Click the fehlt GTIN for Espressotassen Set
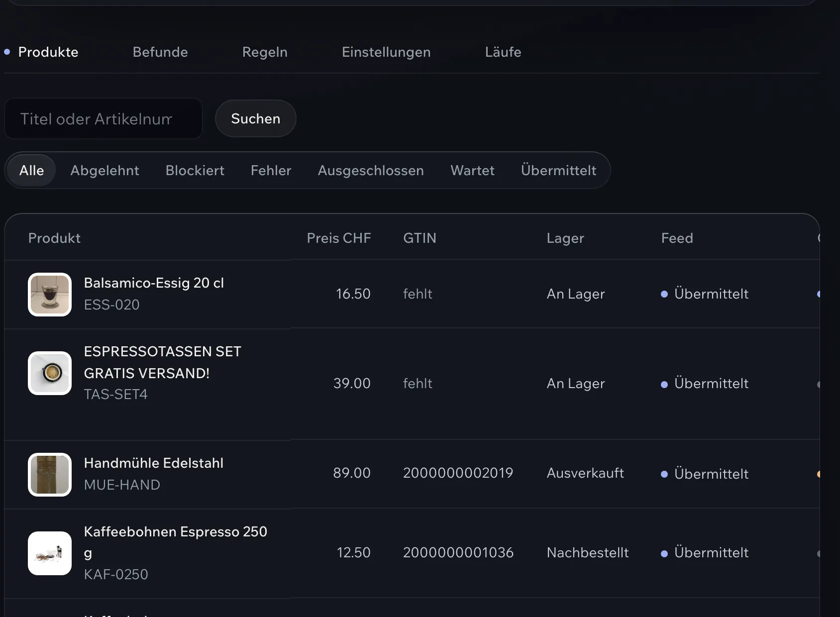Image resolution: width=840 pixels, height=617 pixels. click(418, 384)
